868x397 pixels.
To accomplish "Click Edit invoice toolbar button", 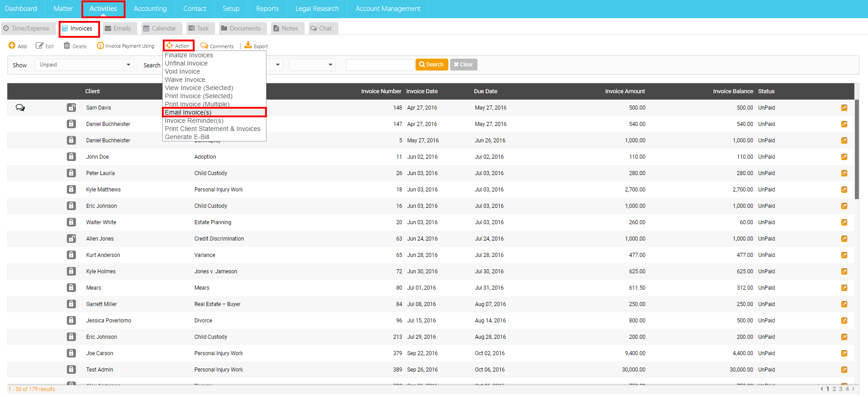I will tap(45, 46).
